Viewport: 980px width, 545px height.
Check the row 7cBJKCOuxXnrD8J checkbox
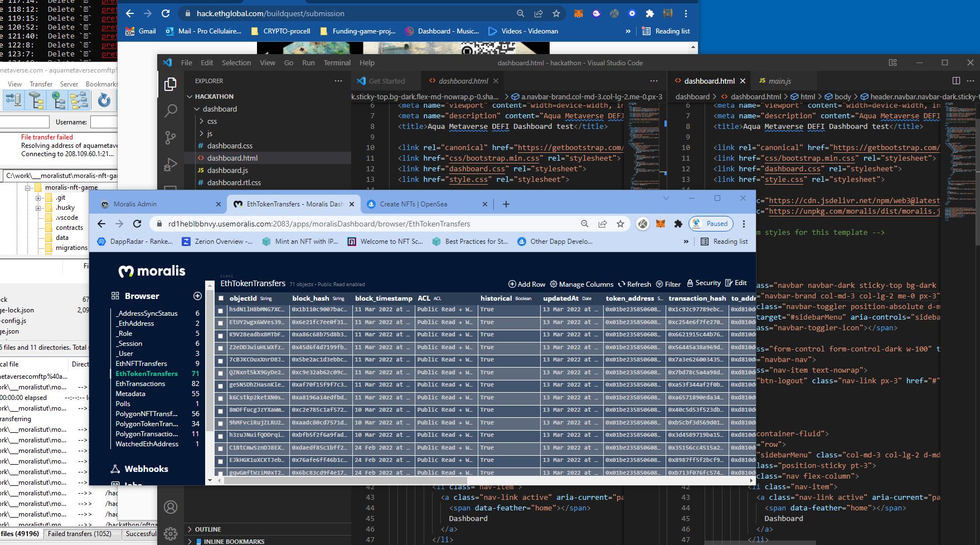(x=221, y=360)
